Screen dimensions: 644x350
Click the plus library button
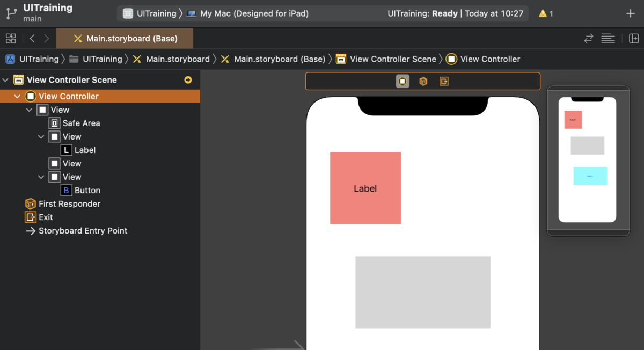pyautogui.click(x=631, y=13)
